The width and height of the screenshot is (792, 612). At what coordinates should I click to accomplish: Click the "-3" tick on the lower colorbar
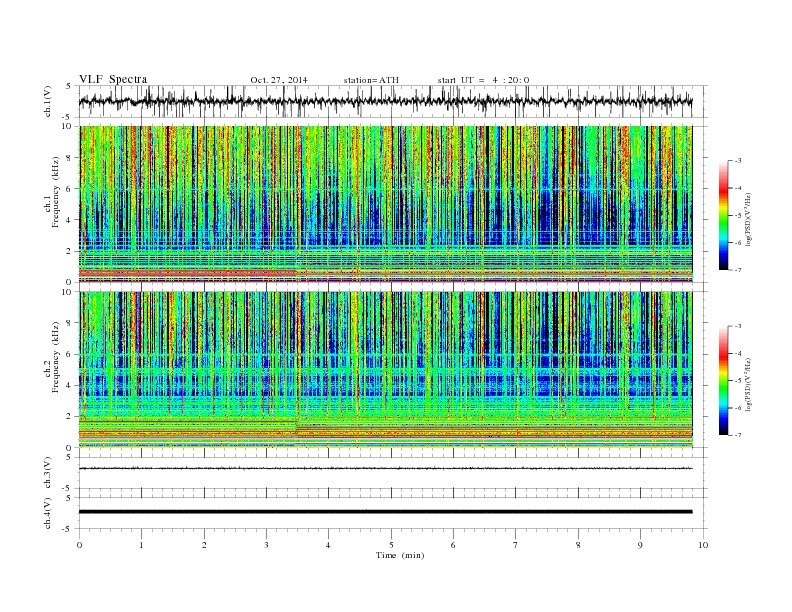pos(738,326)
